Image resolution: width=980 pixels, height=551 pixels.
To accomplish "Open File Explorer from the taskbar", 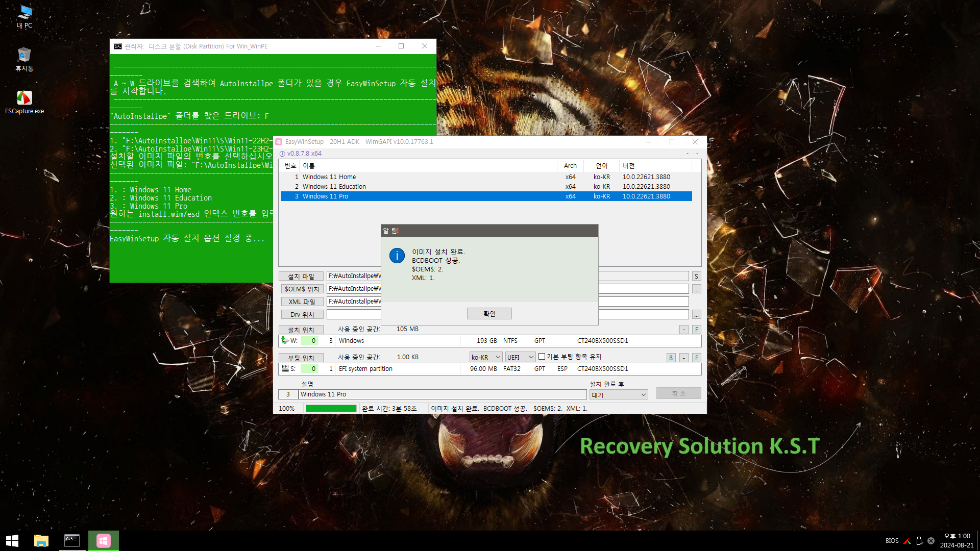I will pyautogui.click(x=41, y=541).
